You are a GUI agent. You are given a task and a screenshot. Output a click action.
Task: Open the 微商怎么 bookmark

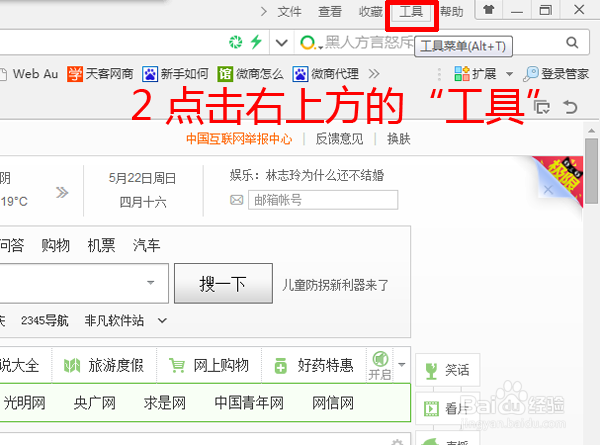pyautogui.click(x=251, y=74)
